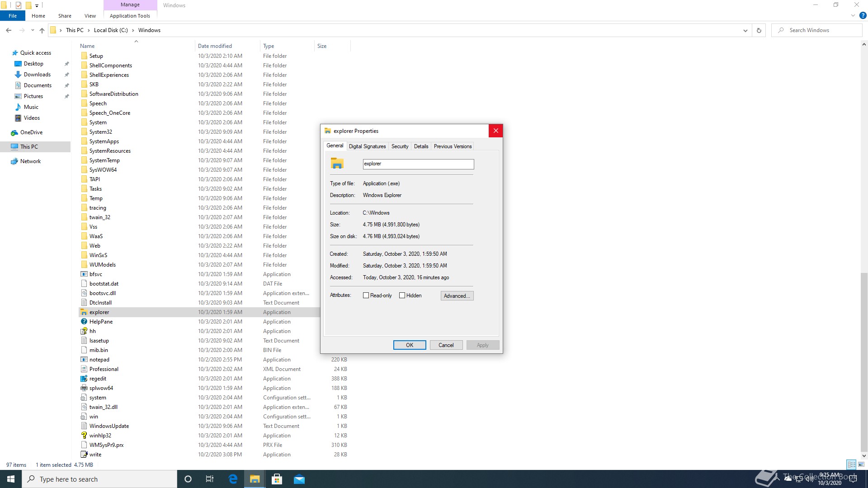Select the WindowsUpdate text document

(109, 426)
